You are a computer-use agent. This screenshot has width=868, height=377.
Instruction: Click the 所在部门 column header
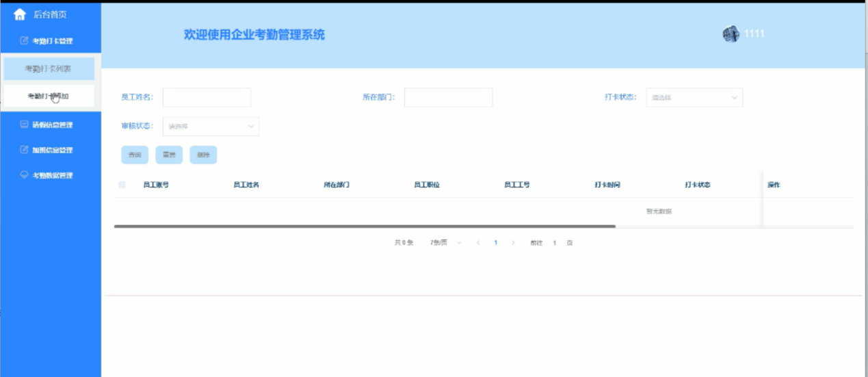337,185
